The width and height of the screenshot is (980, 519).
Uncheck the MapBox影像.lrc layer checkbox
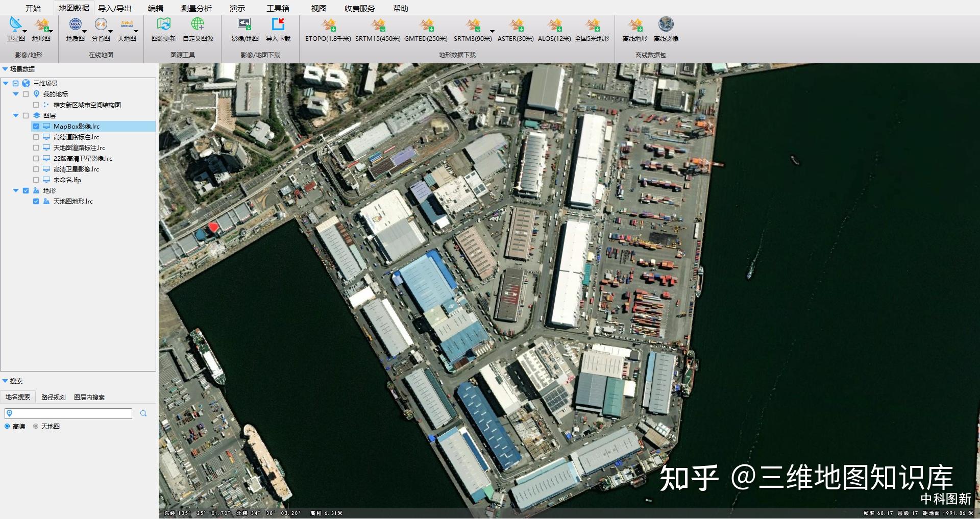pos(36,127)
